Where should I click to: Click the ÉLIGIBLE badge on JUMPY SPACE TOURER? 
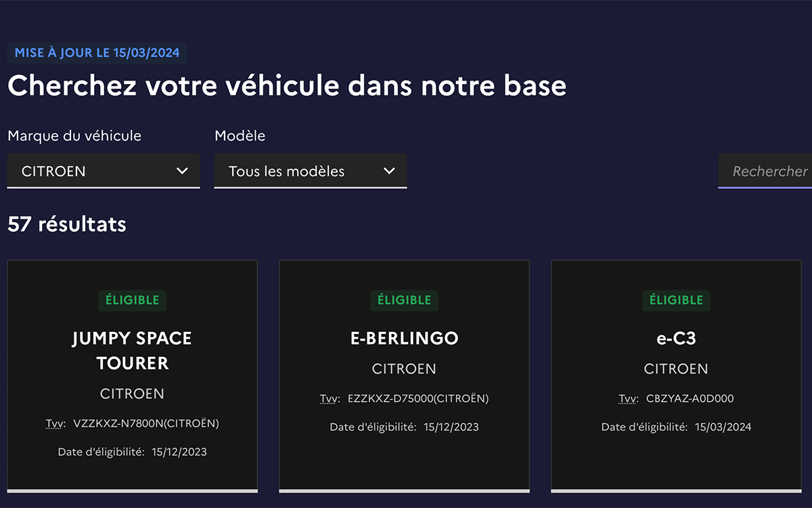(132, 300)
